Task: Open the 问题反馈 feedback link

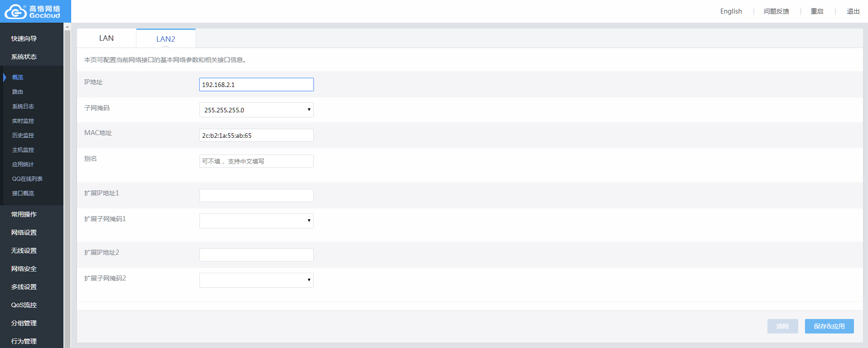Action: tap(776, 11)
